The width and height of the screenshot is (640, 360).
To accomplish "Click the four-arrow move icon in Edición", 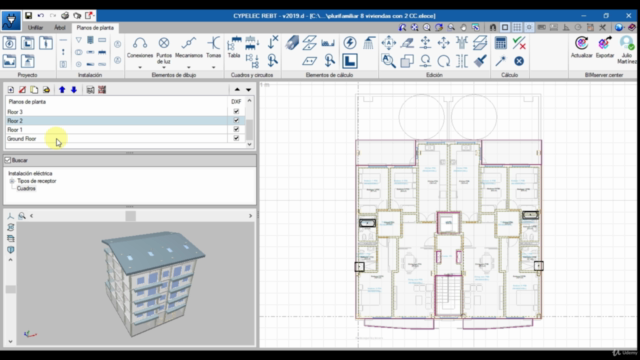I will pos(444,42).
